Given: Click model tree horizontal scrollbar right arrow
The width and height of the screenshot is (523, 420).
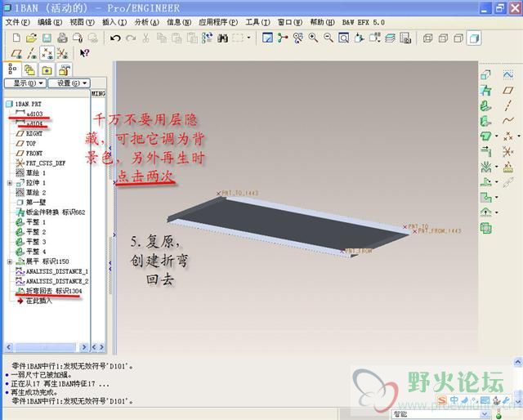Looking at the screenshot, I should [x=84, y=347].
